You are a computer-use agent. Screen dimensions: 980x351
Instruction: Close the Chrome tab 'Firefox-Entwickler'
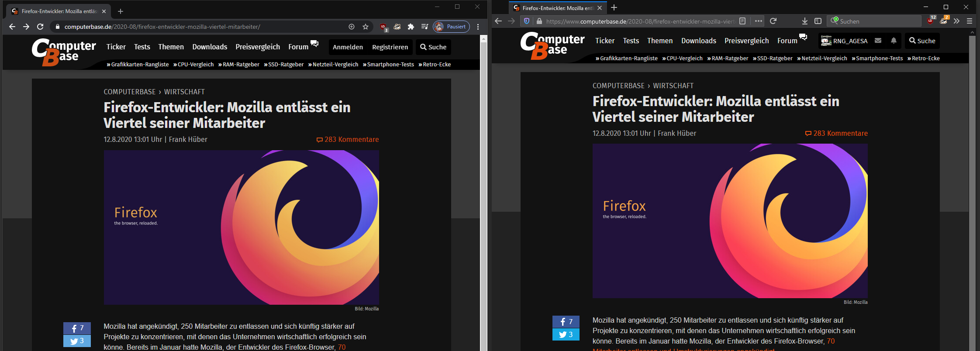tap(104, 11)
